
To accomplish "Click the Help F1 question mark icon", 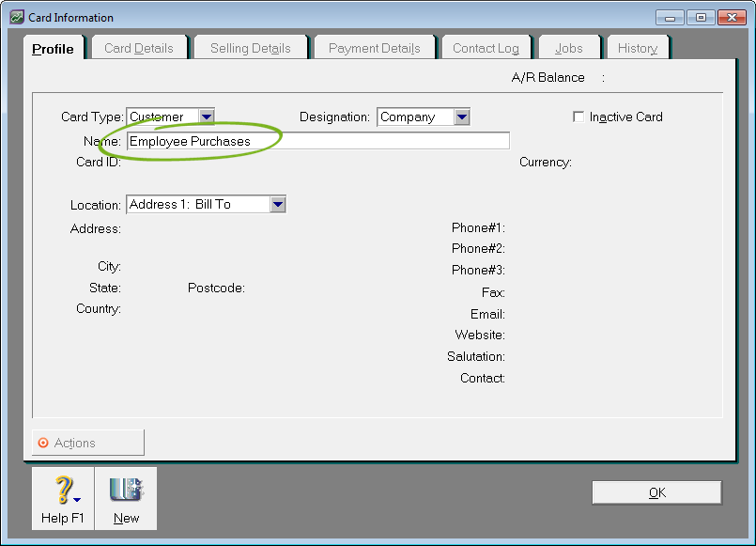I will coord(63,491).
